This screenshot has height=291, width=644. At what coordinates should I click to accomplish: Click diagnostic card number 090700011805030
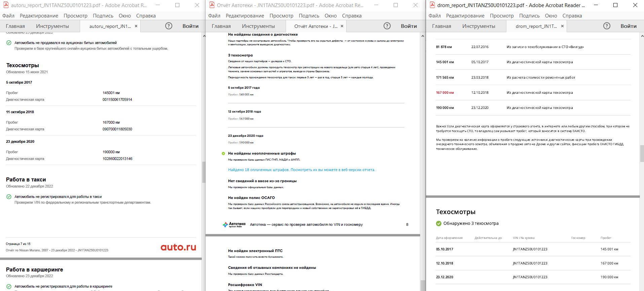click(x=117, y=129)
